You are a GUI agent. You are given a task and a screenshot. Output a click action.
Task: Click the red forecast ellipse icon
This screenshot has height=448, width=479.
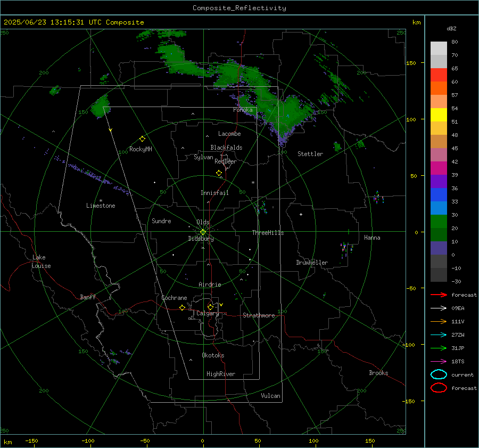coord(439,388)
